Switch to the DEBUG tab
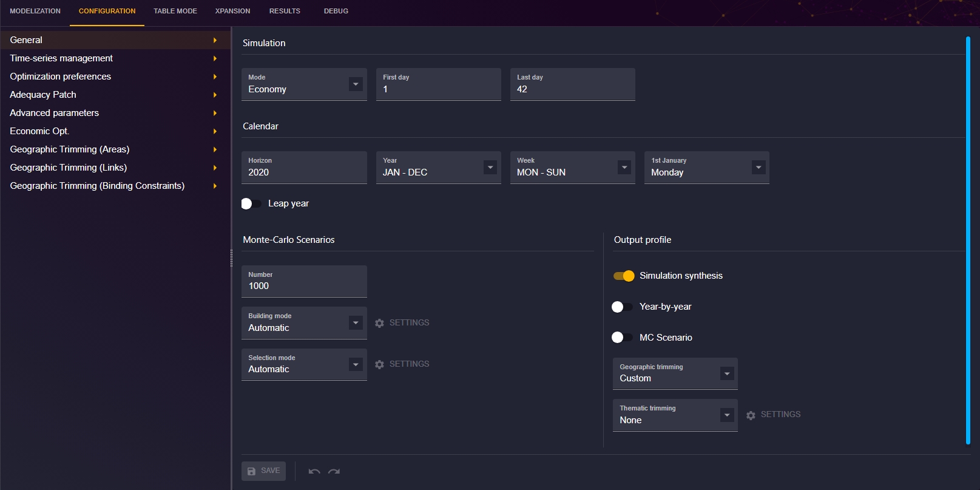 click(x=336, y=12)
